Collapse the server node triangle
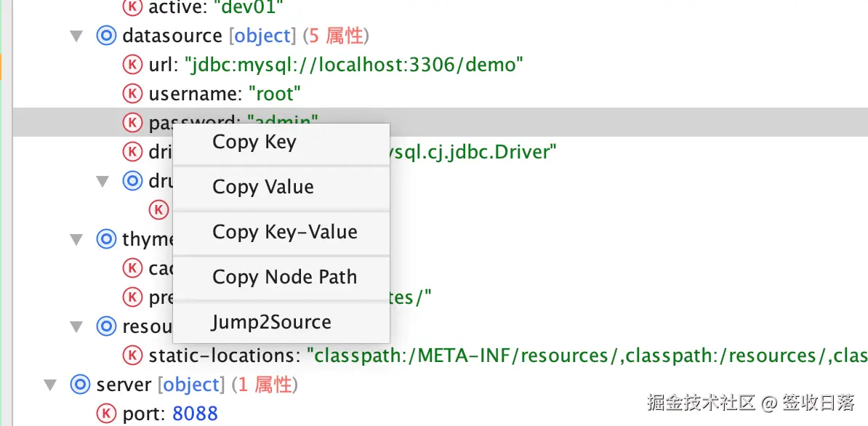The height and width of the screenshot is (426, 868). 50,385
